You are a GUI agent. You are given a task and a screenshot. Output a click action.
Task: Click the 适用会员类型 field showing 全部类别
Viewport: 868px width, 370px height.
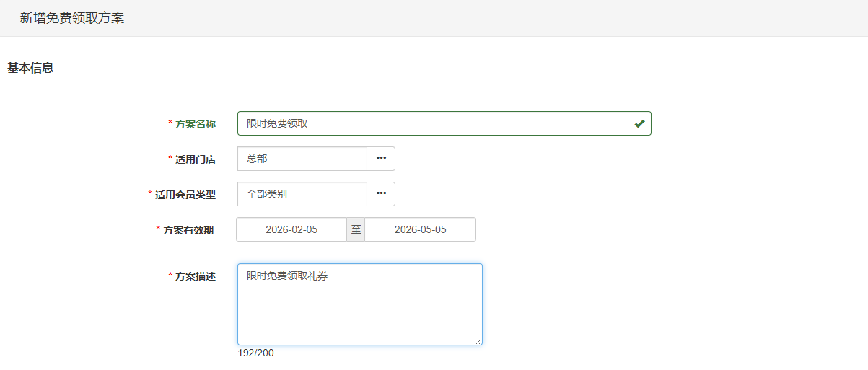click(x=302, y=194)
